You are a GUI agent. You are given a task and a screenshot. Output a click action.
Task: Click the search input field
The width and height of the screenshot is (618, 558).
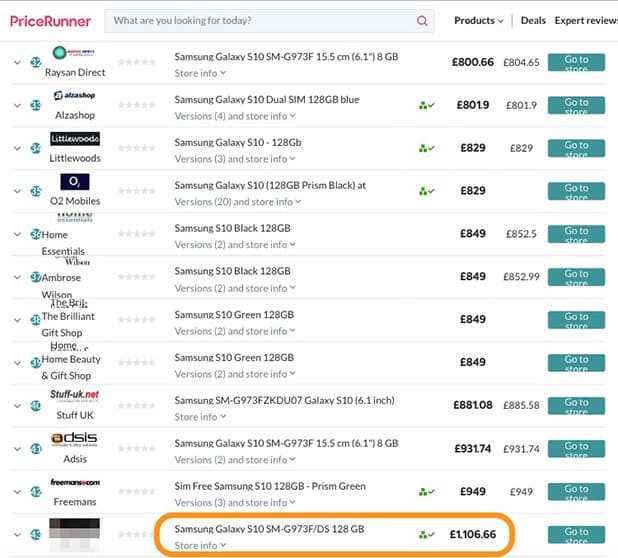tap(260, 21)
